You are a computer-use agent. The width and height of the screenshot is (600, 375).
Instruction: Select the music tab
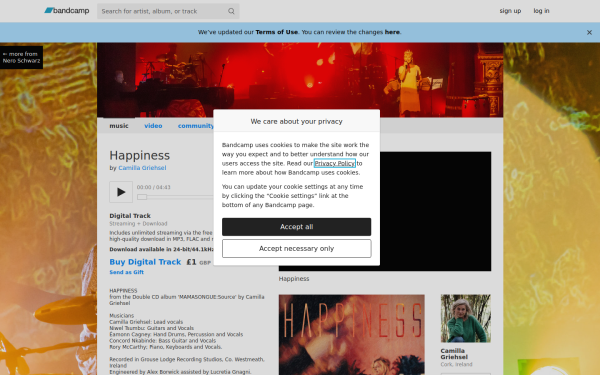(x=119, y=126)
